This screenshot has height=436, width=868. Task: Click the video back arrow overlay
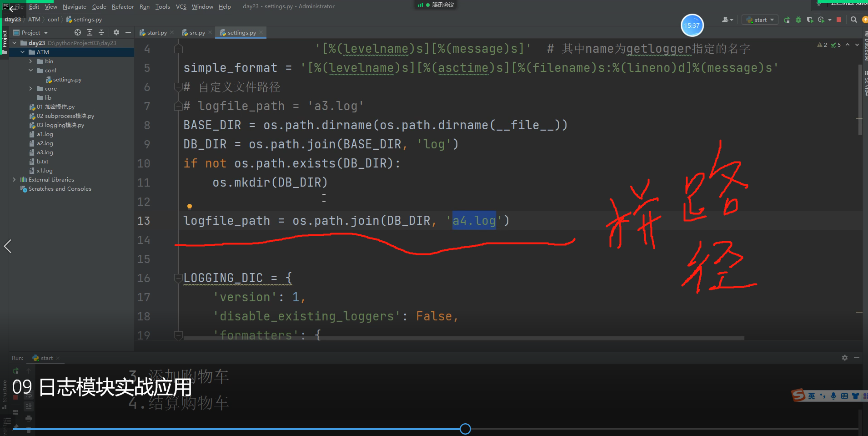pos(12,8)
